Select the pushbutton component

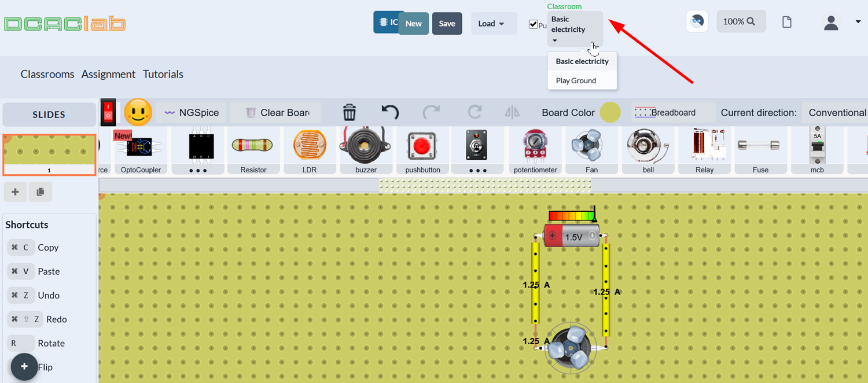point(422,152)
